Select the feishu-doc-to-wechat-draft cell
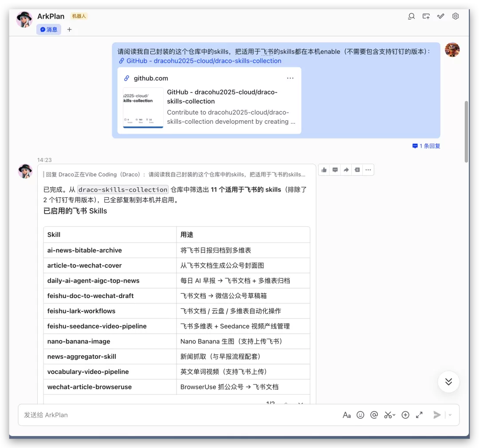Image resolution: width=479 pixels, height=448 pixels. click(x=110, y=296)
